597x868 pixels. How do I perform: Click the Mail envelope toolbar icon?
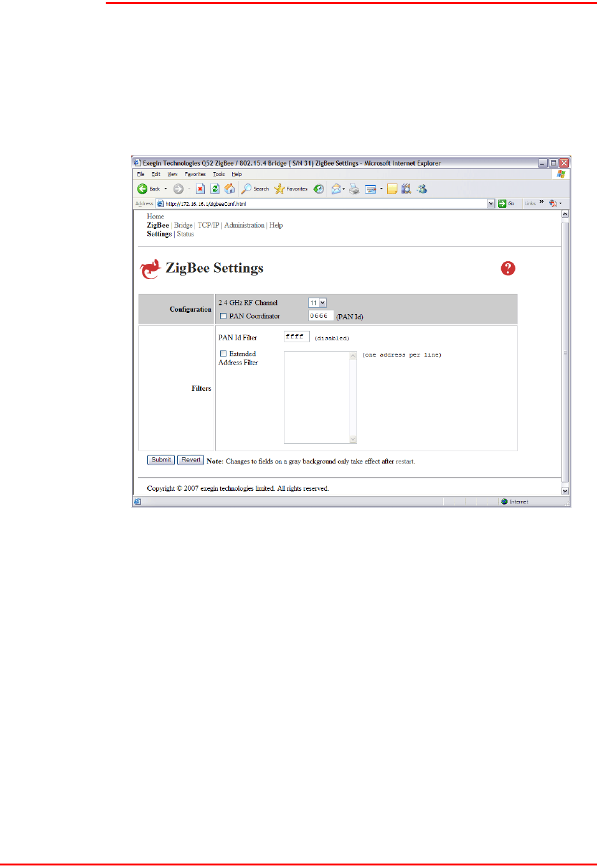(x=335, y=189)
